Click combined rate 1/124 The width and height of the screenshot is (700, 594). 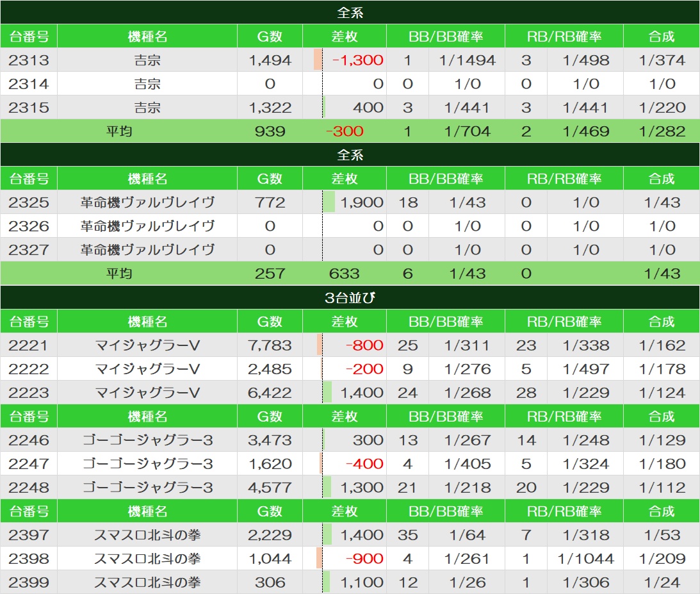(x=662, y=392)
